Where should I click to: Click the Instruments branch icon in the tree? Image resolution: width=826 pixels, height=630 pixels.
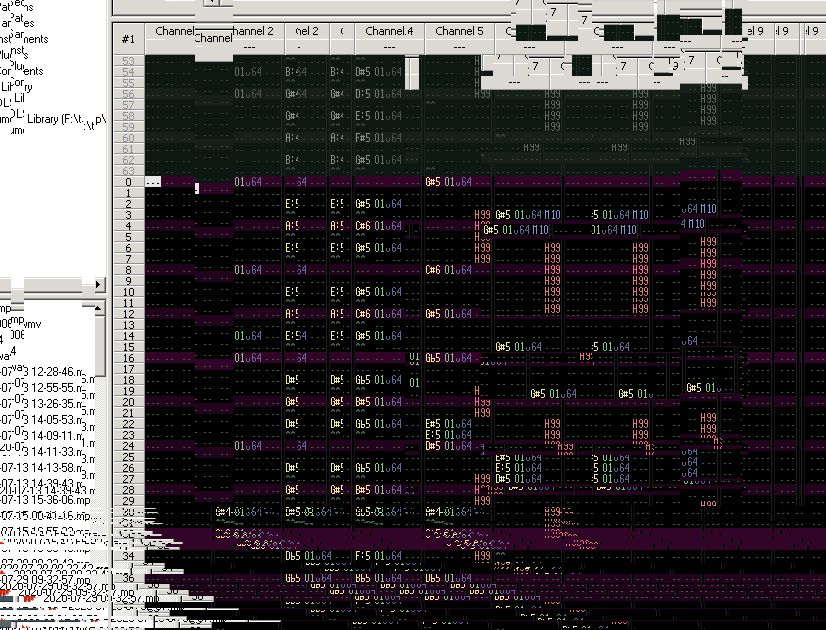4,36
